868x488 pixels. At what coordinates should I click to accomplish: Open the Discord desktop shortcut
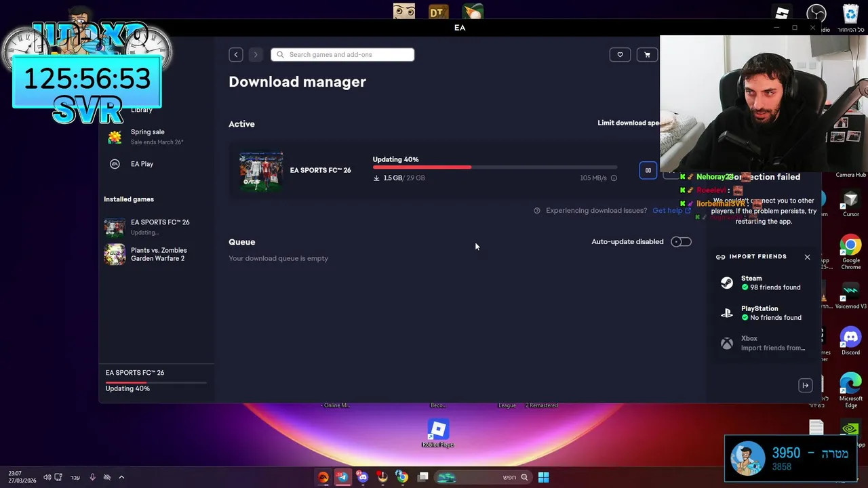click(850, 341)
